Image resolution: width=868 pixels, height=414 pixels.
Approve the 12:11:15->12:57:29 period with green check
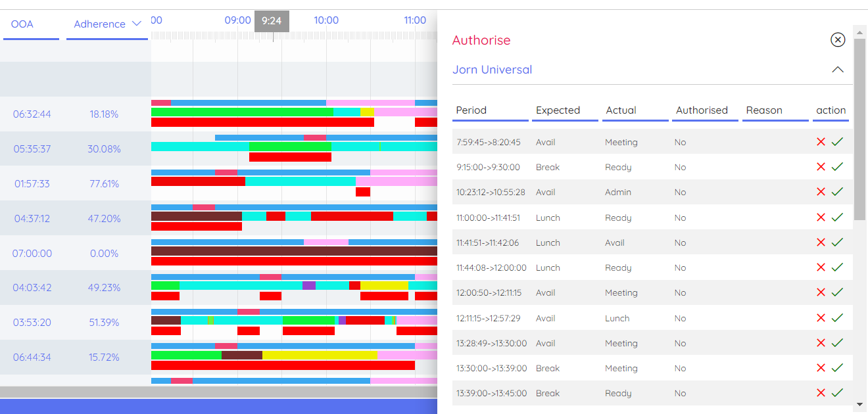pos(837,318)
